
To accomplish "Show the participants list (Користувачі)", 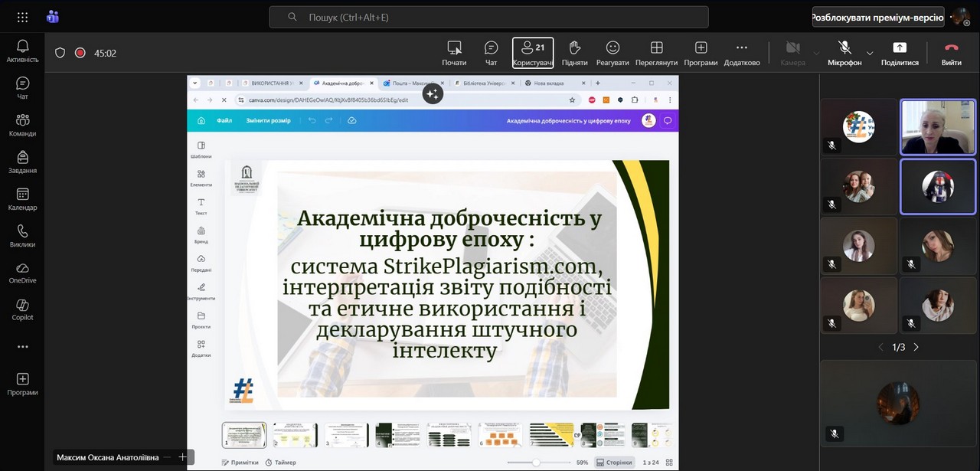I will [533, 53].
